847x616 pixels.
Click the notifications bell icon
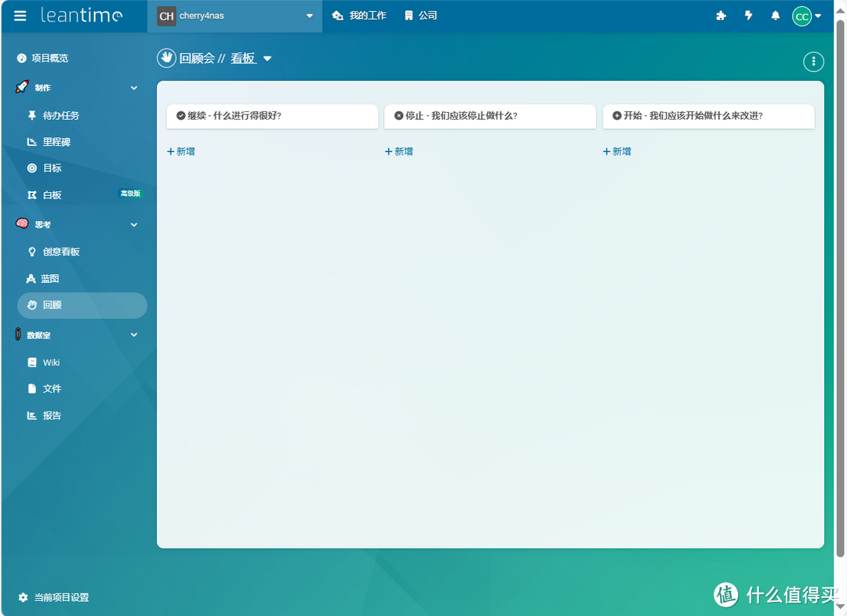[x=775, y=16]
